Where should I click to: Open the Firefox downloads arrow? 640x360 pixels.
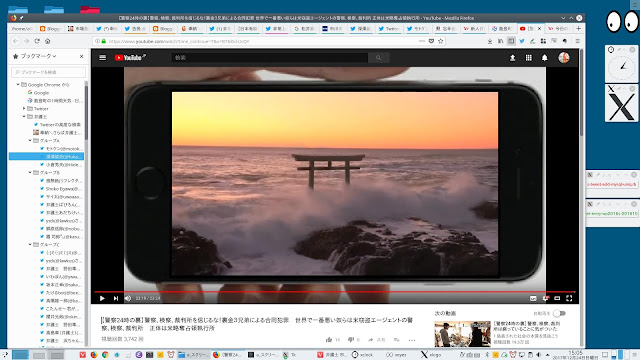pos(490,41)
